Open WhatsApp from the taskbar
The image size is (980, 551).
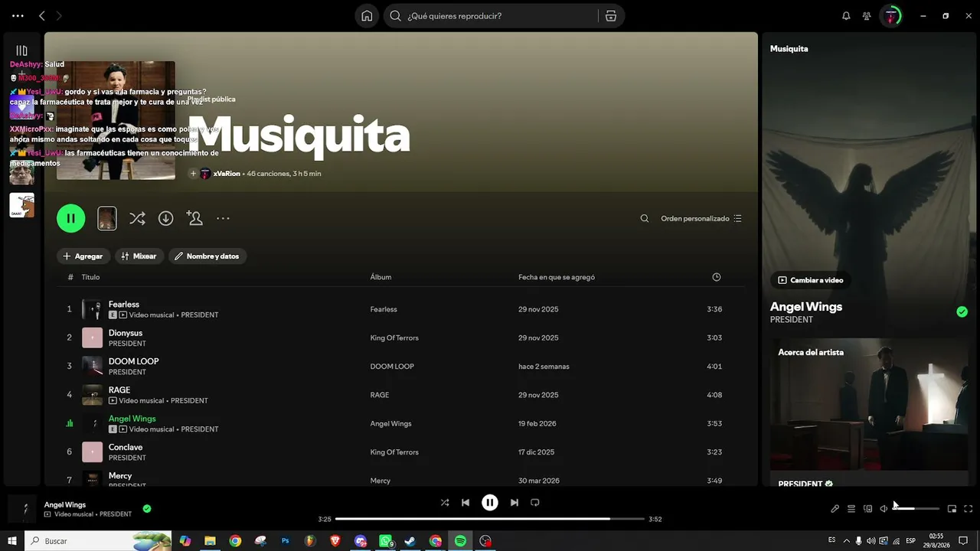tap(386, 541)
